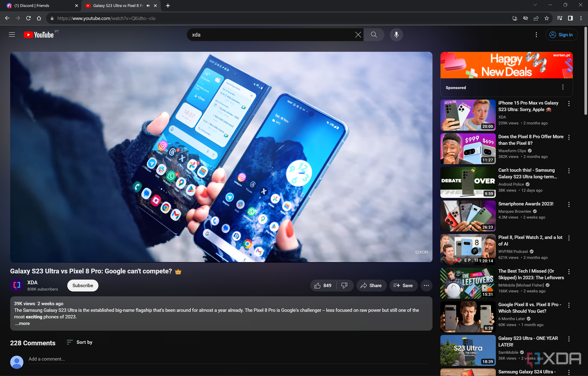Dislike the video with thumbs down
This screenshot has width=588, height=376.
(344, 285)
